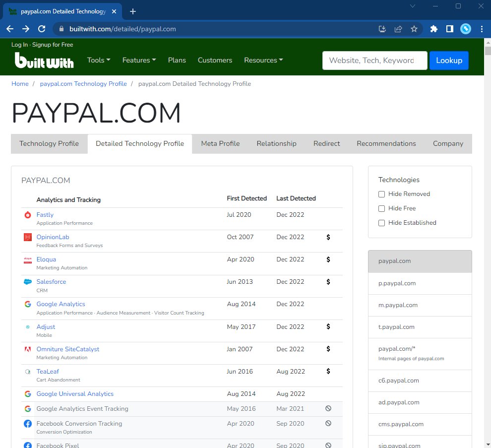The width and height of the screenshot is (491, 448).
Task: Select paypal.com/* internal pages entry
Action: [420, 354]
